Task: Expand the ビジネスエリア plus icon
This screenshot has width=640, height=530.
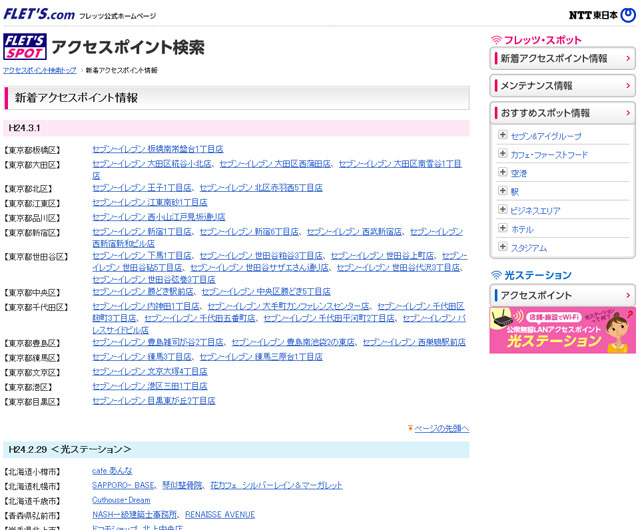Action: (502, 209)
